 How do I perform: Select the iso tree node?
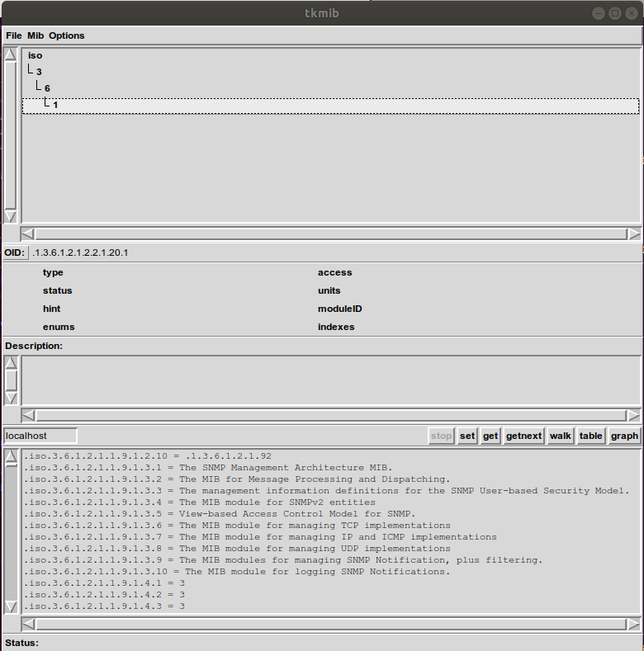coord(35,55)
